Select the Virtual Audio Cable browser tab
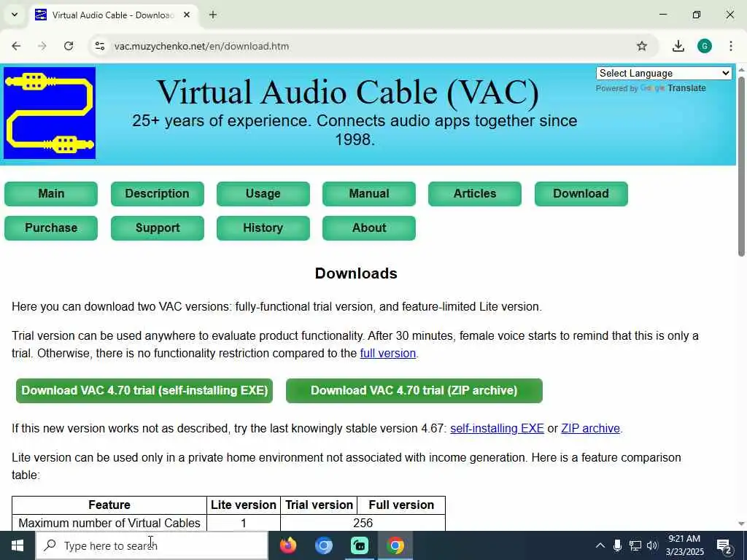 tap(112, 15)
